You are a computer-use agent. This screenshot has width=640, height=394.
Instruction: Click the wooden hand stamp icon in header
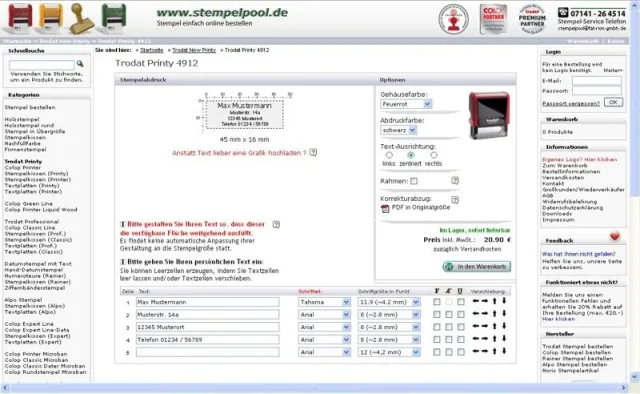coord(81,18)
